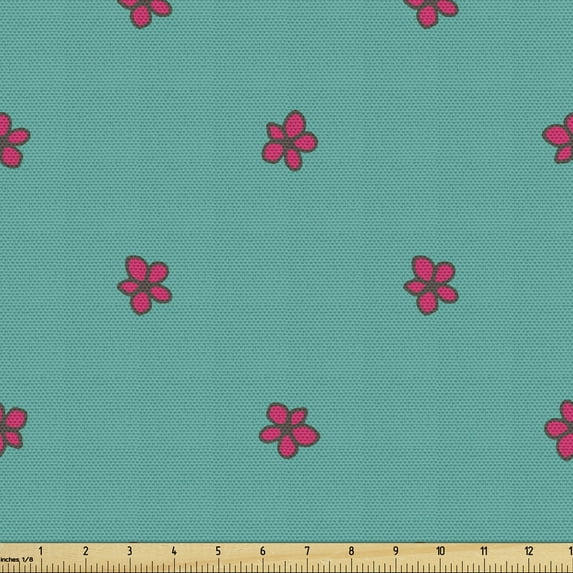Select ruler marking number 8
Screen dimensions: 573x573
[351, 551]
